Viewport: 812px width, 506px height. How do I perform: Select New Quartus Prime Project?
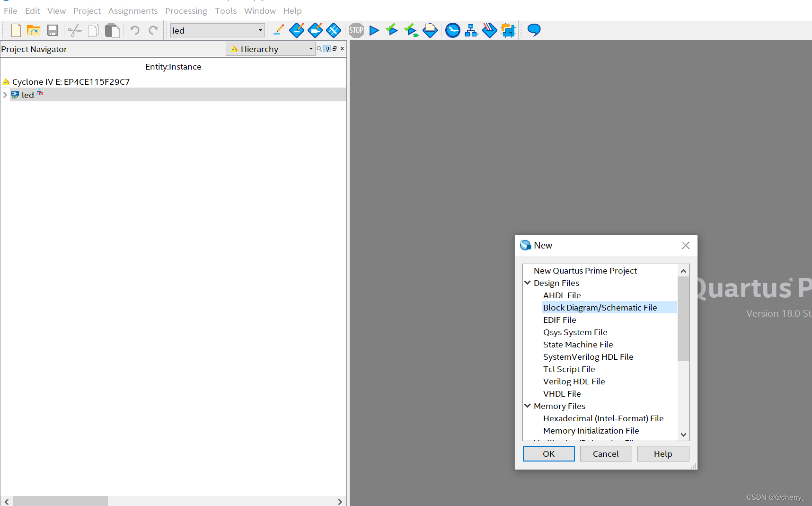click(585, 271)
